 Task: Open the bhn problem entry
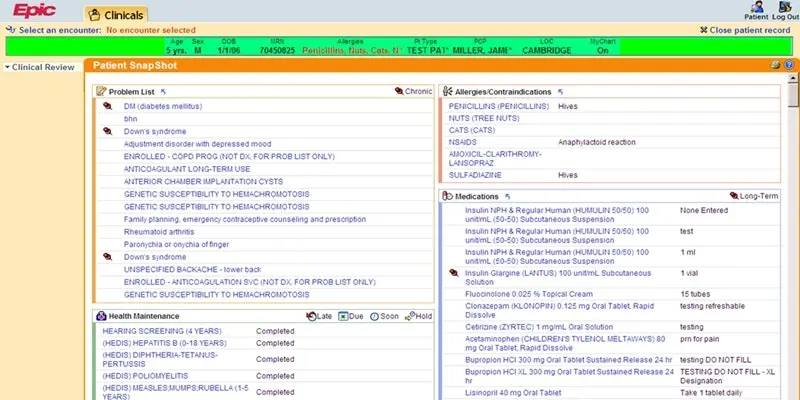tap(130, 119)
